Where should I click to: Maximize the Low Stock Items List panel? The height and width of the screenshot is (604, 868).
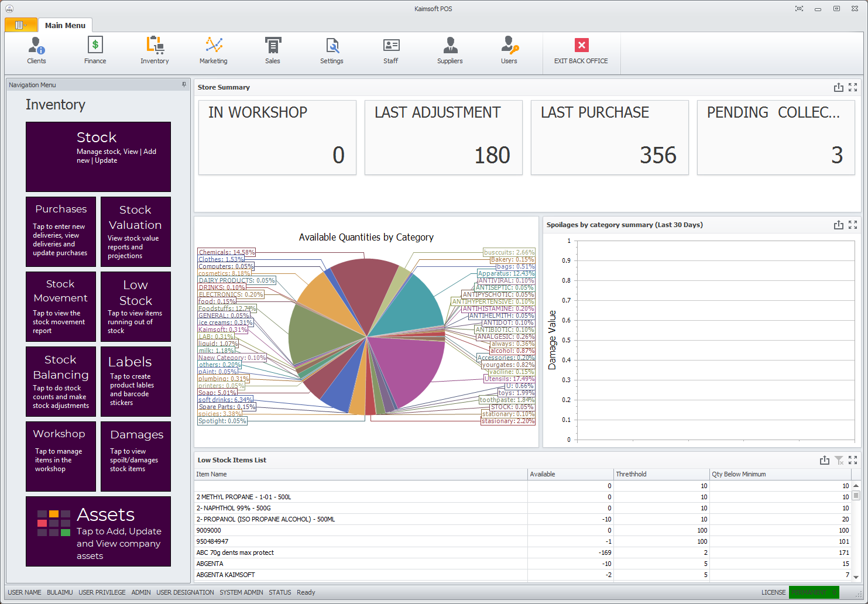coord(853,460)
